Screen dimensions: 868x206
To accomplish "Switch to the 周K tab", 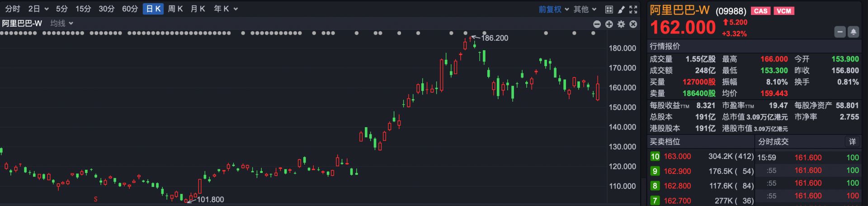I will tap(175, 9).
